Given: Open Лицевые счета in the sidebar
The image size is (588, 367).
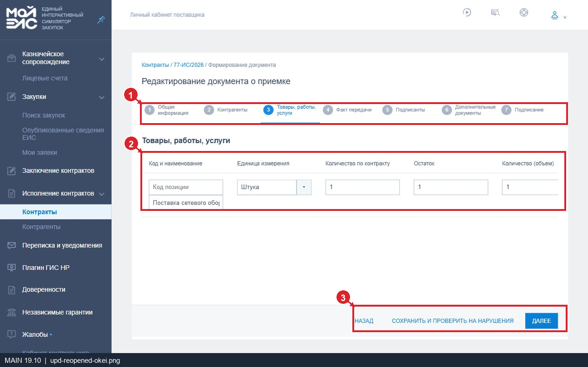Looking at the screenshot, I should point(45,78).
